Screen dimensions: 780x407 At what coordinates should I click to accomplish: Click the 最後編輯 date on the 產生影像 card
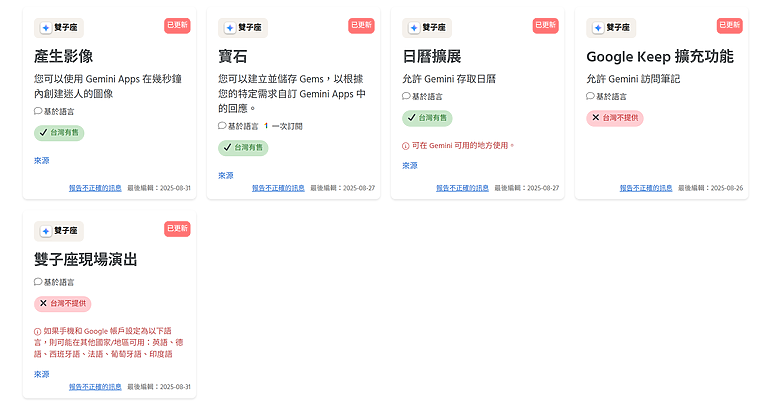[x=159, y=188]
